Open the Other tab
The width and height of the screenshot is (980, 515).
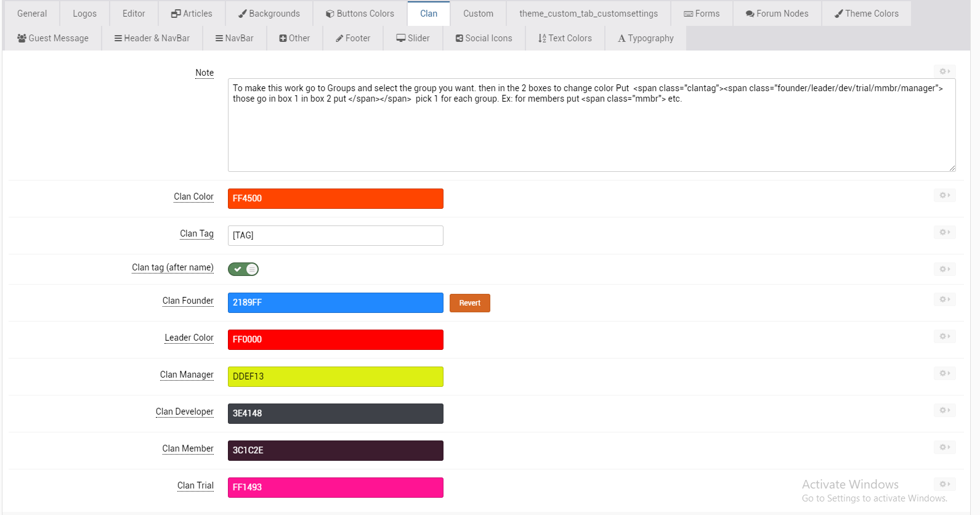(x=294, y=38)
